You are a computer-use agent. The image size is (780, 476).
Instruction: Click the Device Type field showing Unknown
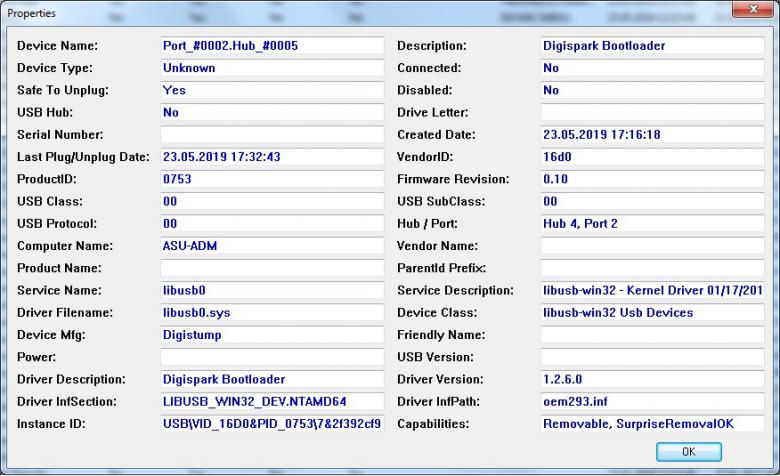click(272, 68)
